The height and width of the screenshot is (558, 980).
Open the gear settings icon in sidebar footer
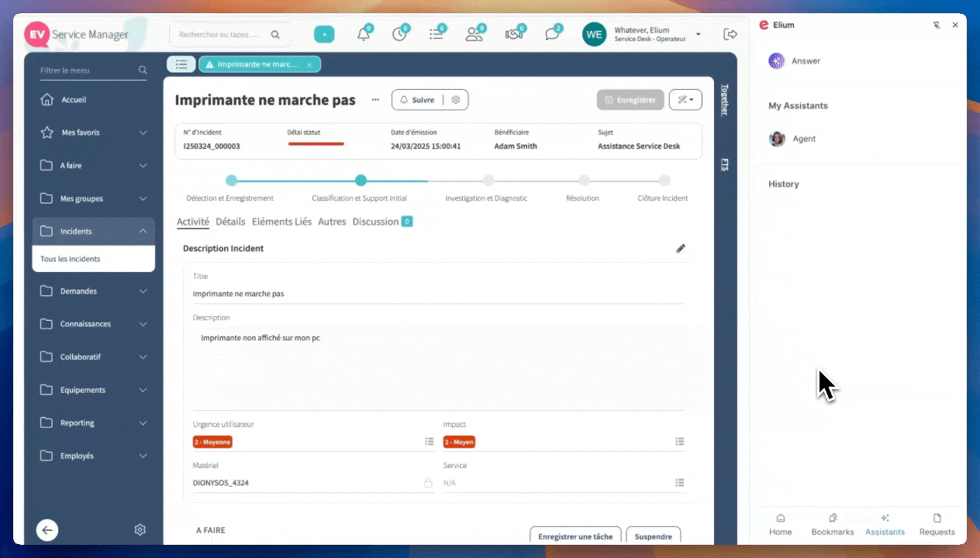(x=140, y=530)
